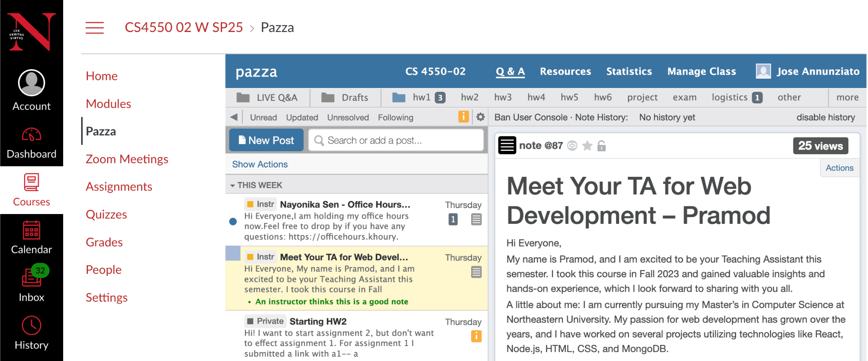This screenshot has width=868, height=361.
Task: Click disable history toggle
Action: [826, 117]
